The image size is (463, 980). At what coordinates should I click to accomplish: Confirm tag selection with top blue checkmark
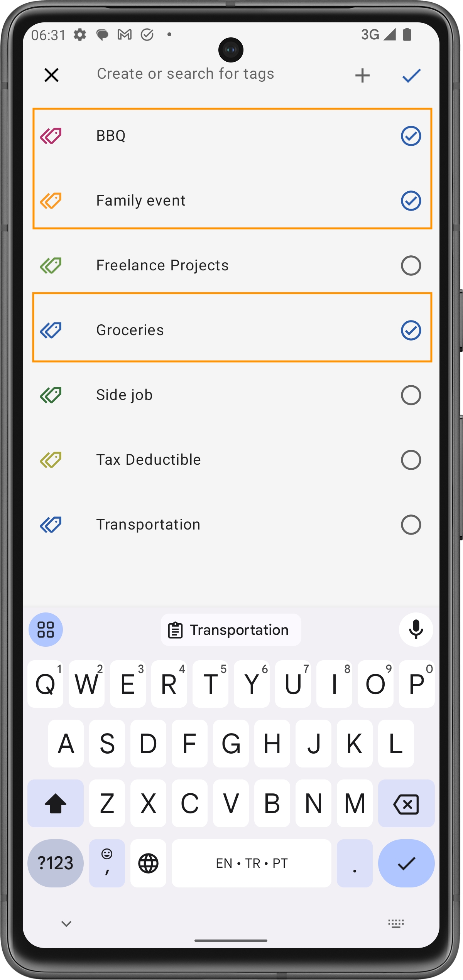[411, 75]
